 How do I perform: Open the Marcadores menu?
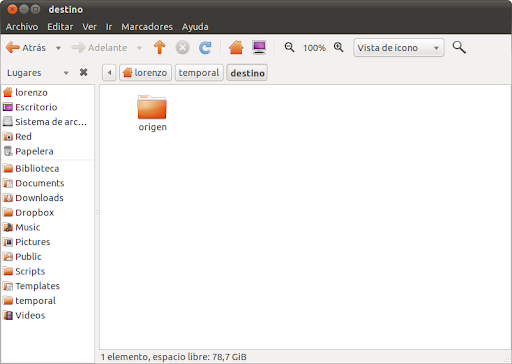pyautogui.click(x=147, y=27)
